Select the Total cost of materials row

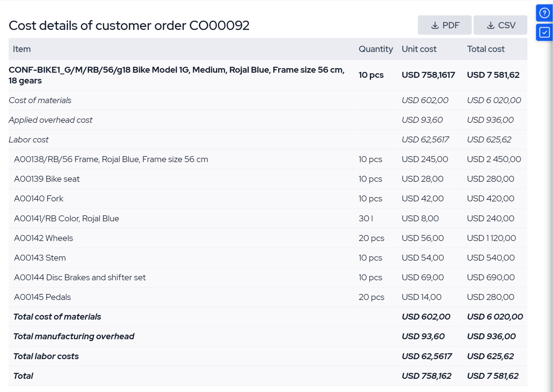click(x=57, y=316)
